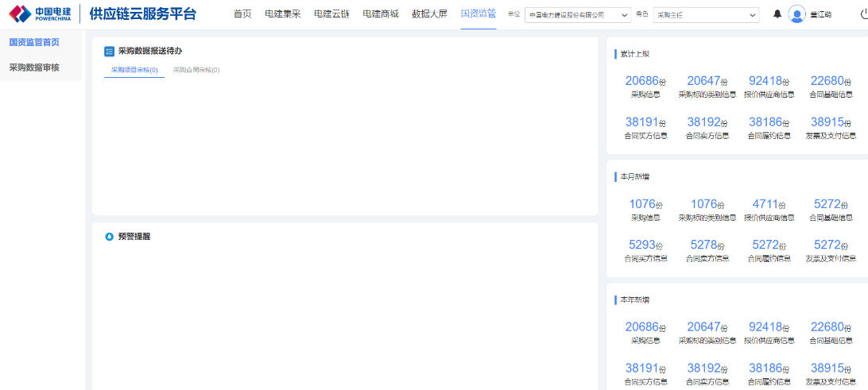Open the 单位 company dropdown

578,14
